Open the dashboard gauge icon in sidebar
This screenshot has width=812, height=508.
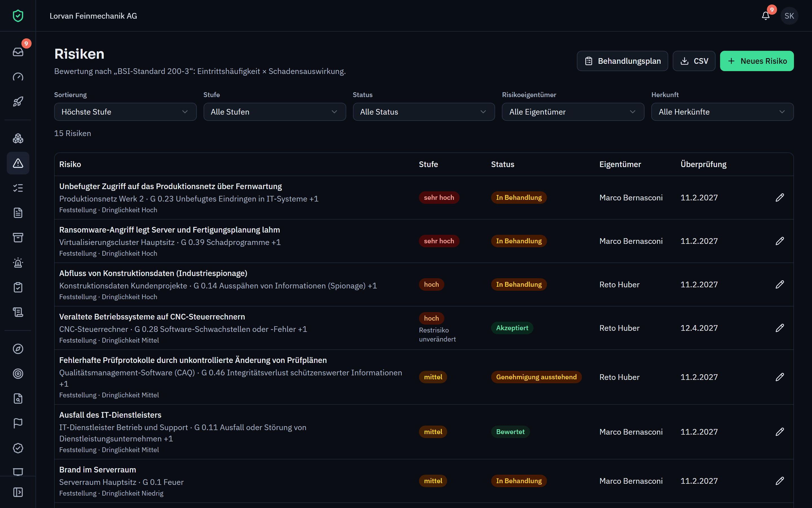[18, 77]
